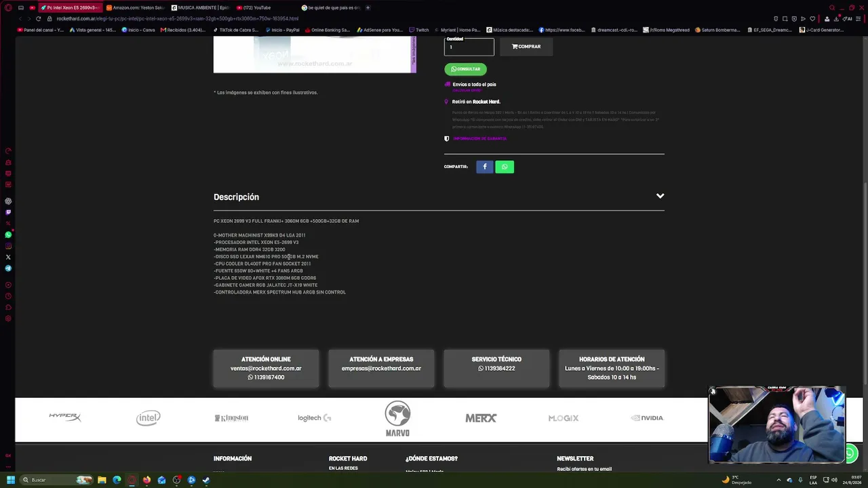This screenshot has width=868, height=488.
Task: Click the product image thumbnail
Action: pos(315,54)
